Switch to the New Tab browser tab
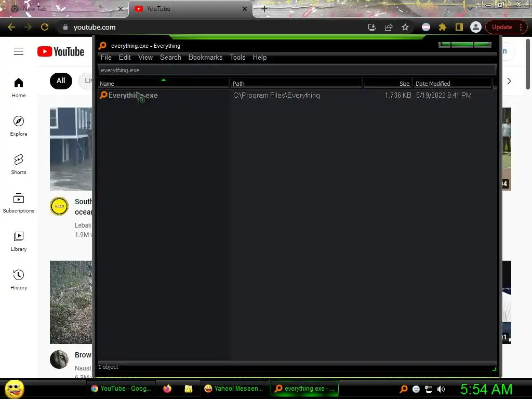The image size is (532, 399). tap(64, 9)
